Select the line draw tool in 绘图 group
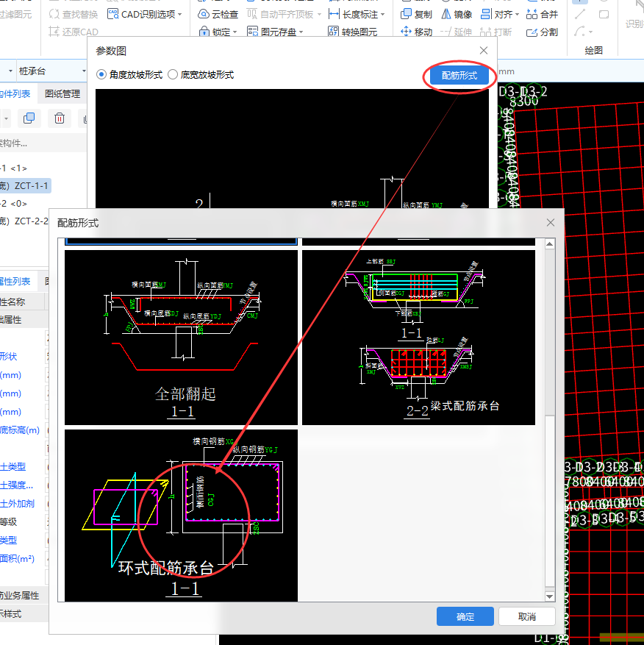Viewport: 644px width, 645px height. coord(580,15)
